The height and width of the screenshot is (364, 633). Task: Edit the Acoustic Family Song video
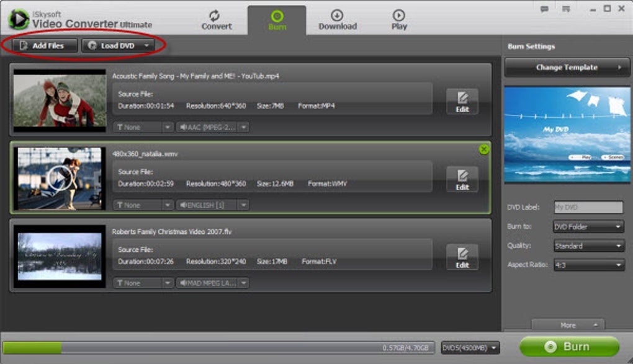click(462, 101)
